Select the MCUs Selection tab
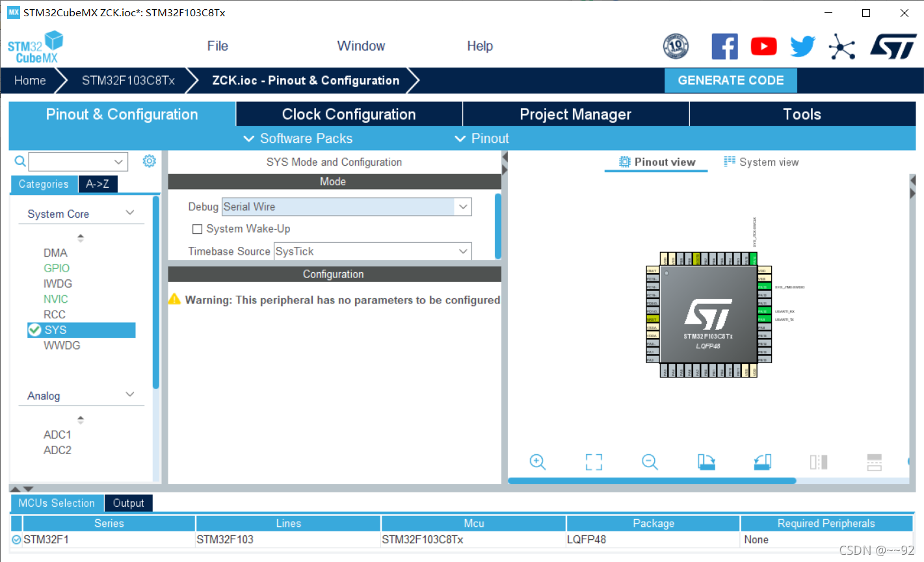This screenshot has height=562, width=924. coord(57,503)
